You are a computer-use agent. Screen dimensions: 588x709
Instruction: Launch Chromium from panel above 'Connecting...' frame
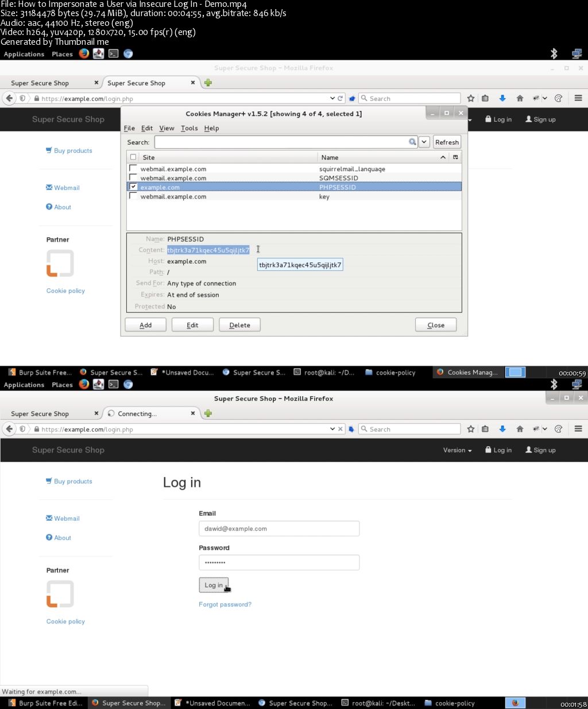click(128, 384)
